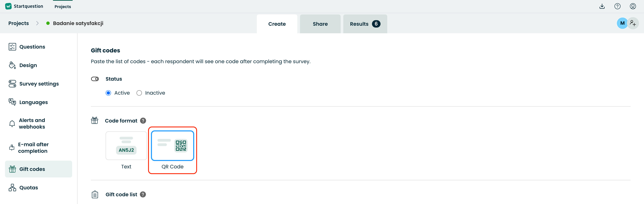Click the download icon in top bar
This screenshot has width=644, height=204.
(x=602, y=6)
